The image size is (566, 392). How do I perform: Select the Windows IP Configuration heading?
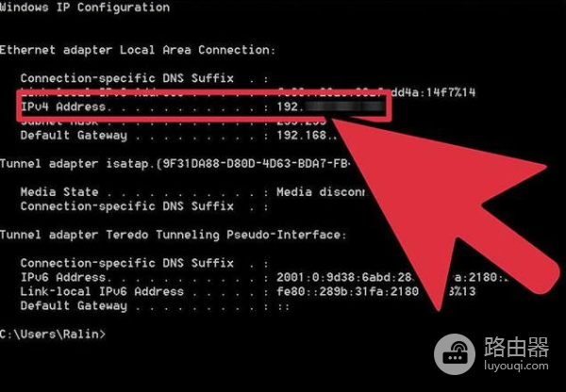point(85,8)
